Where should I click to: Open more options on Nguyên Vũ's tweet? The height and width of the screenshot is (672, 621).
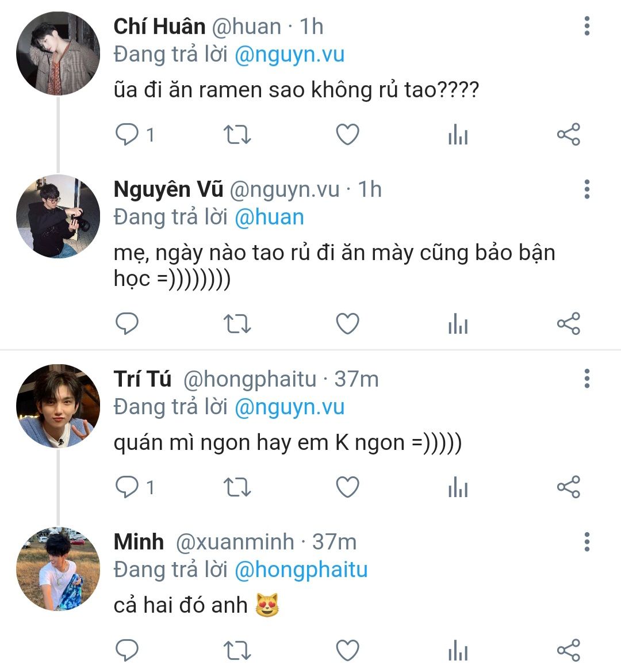tap(586, 189)
